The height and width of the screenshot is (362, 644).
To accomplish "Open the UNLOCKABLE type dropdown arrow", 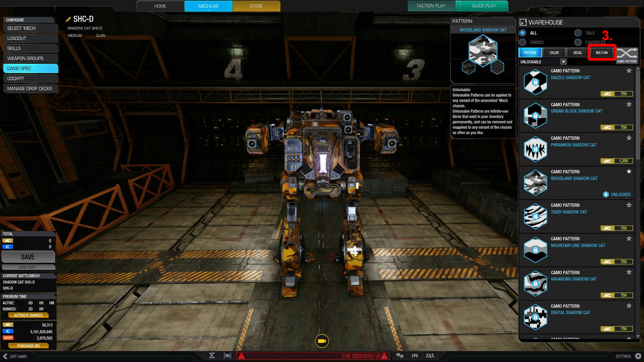I will tap(563, 62).
